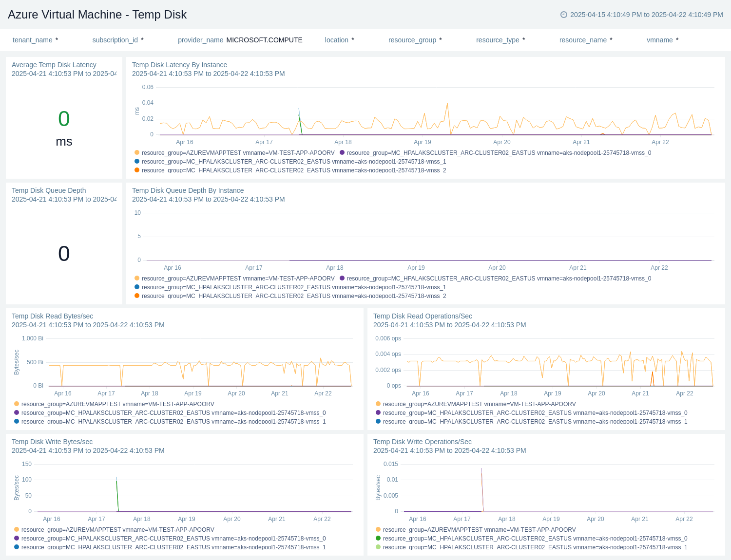Image resolution: width=731 pixels, height=560 pixels.
Task: Select vmss_0 legend label in Write Bytes/sec
Action: [x=173, y=539]
